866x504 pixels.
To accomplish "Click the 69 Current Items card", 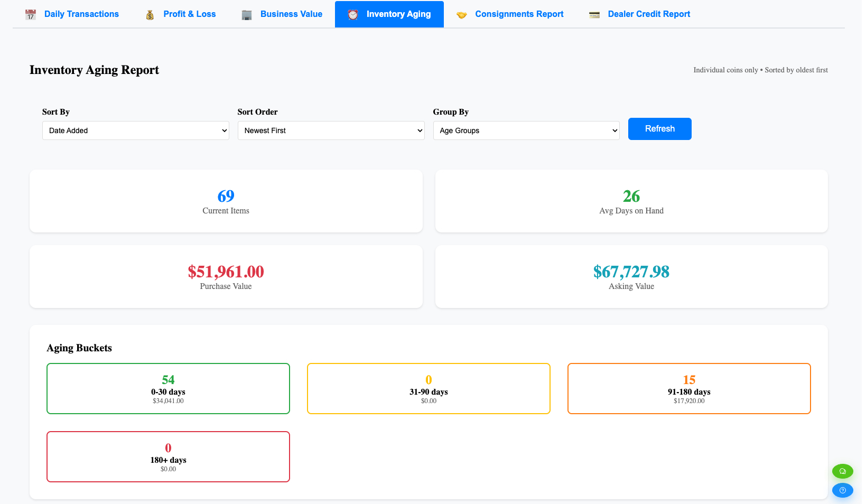I will coord(226,201).
